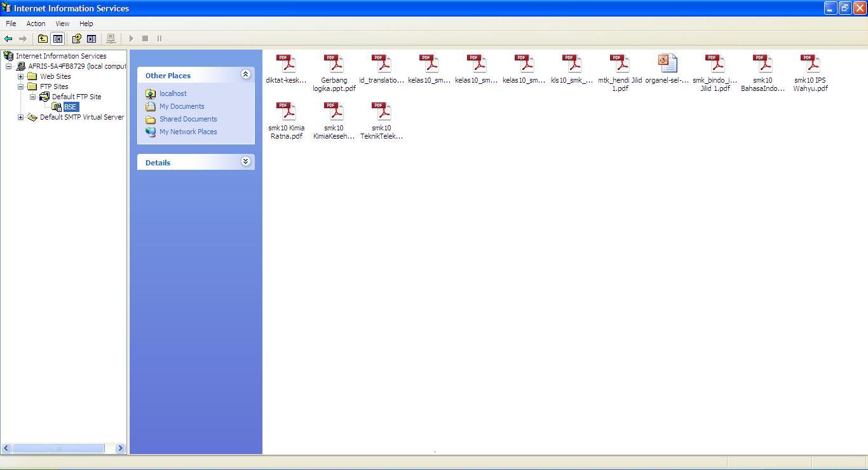The image size is (868, 470).
Task: Select Internet Information Services root node
Action: click(55, 56)
